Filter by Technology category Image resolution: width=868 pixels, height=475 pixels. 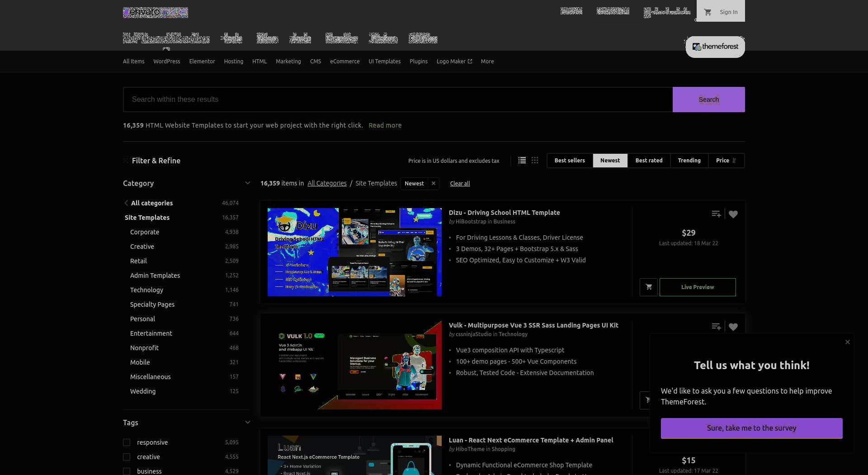(146, 290)
